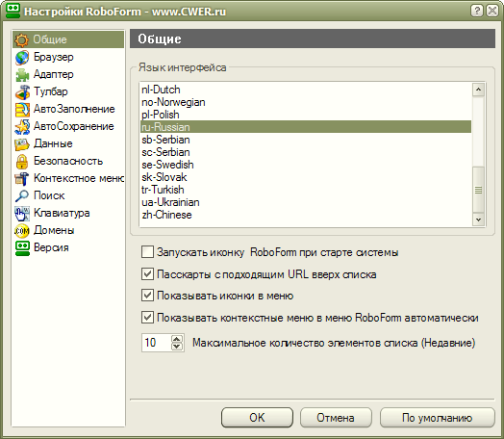Open the Тулбар settings icon

(22, 92)
